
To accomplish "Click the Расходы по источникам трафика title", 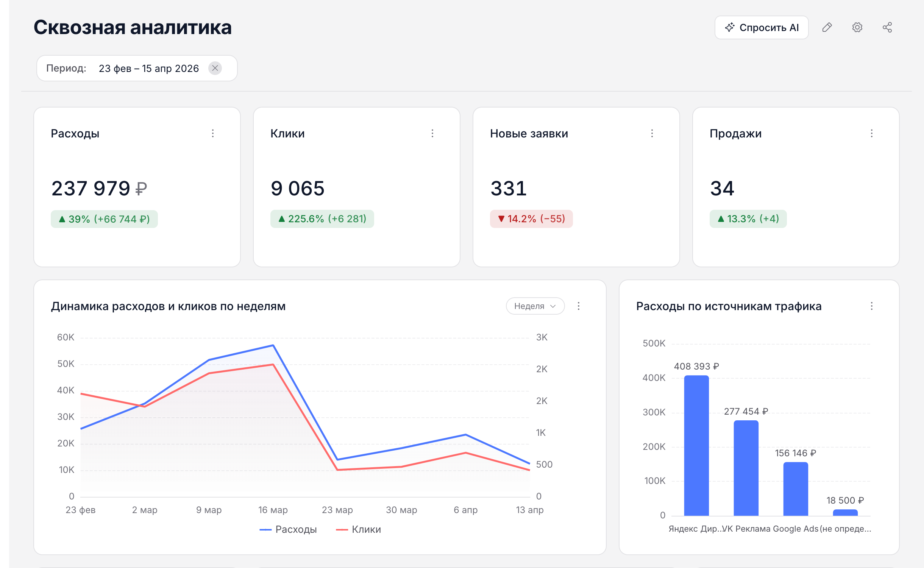I will (x=729, y=306).
